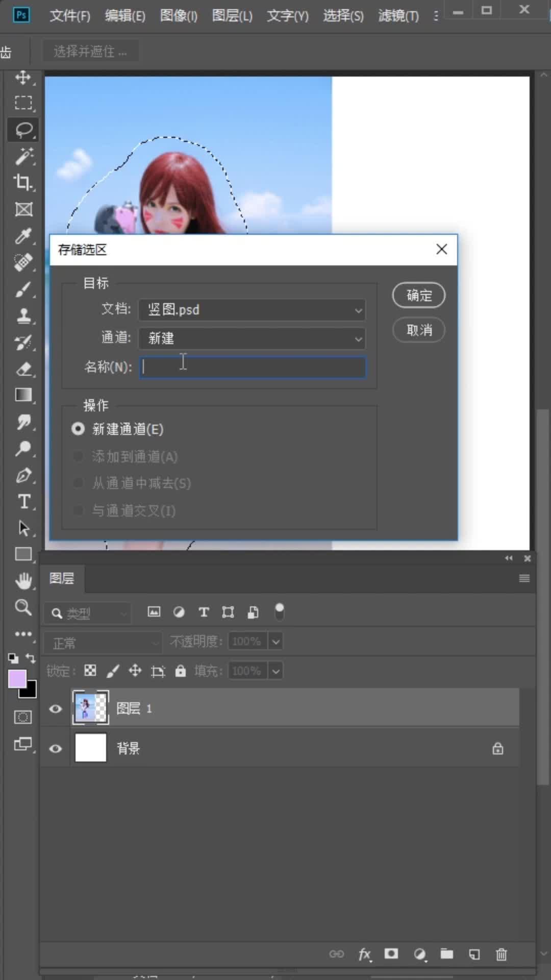Toggle lock transparent pixels
Viewport: 551px width, 980px height.
(x=90, y=671)
